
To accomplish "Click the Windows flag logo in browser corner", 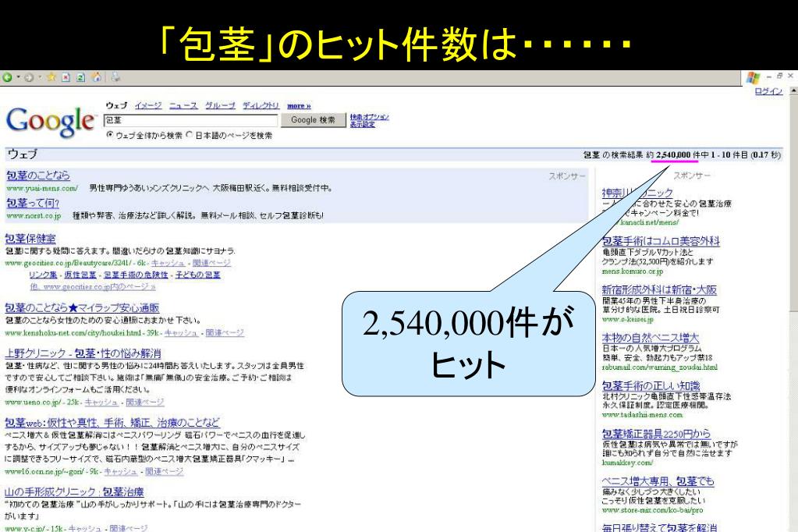I will pyautogui.click(x=753, y=78).
